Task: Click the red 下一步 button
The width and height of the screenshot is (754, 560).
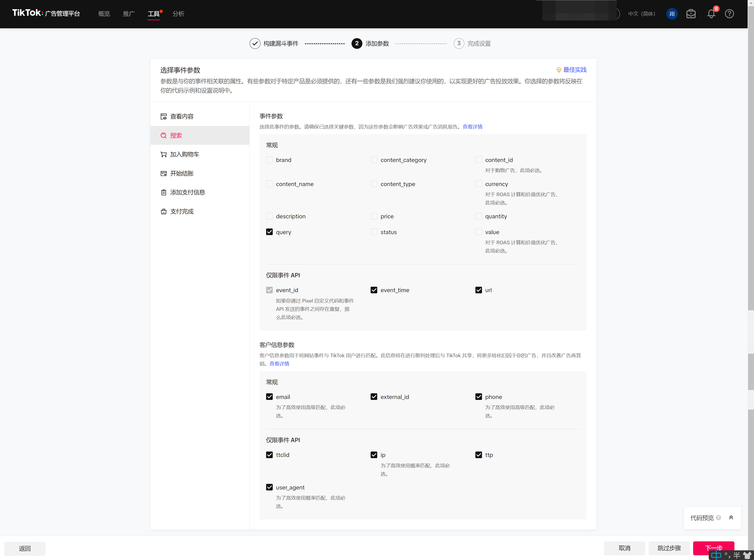Action: (x=714, y=548)
